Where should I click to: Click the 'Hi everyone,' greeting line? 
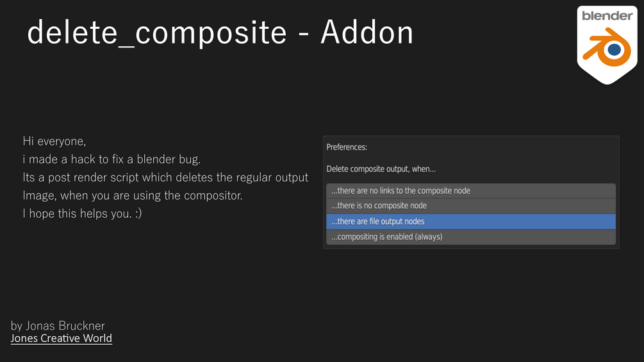[54, 141]
